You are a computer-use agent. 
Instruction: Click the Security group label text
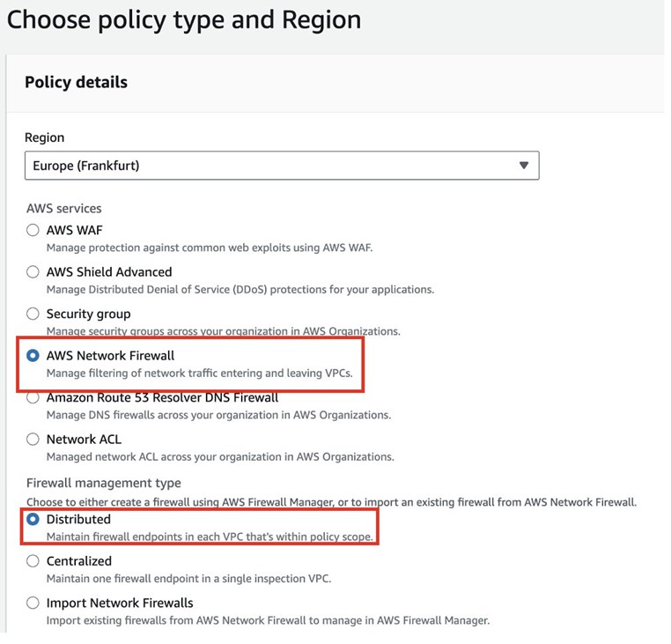click(x=88, y=314)
